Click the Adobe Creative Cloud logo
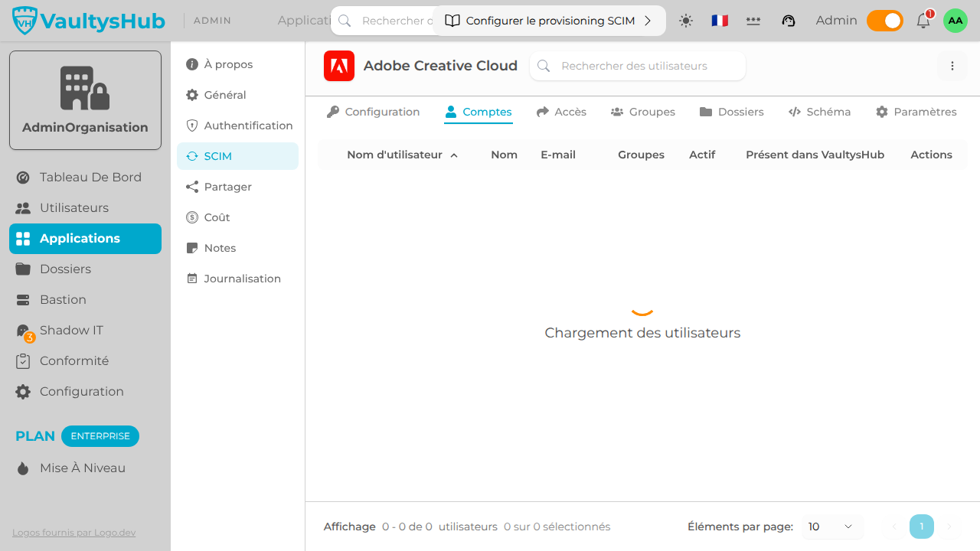980x551 pixels. coord(339,66)
